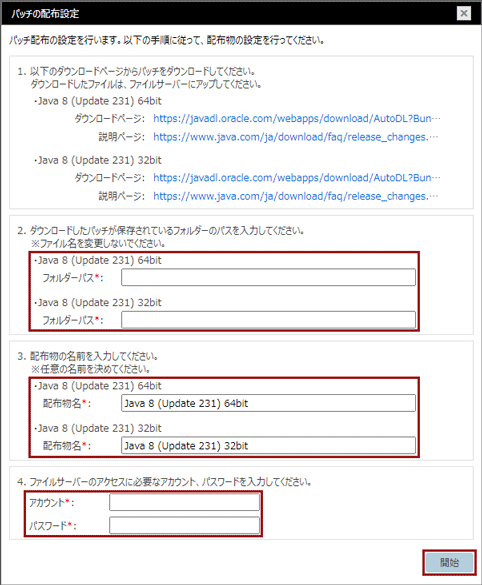Click the 'Java 8 (Update 231) 32bit' heading in step 1
482x585 pixels.
click(x=99, y=160)
